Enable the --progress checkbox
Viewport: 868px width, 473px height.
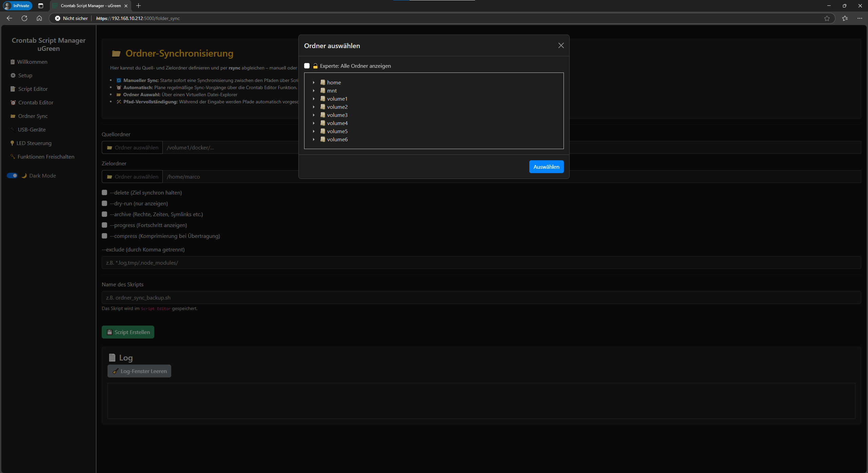pos(104,225)
